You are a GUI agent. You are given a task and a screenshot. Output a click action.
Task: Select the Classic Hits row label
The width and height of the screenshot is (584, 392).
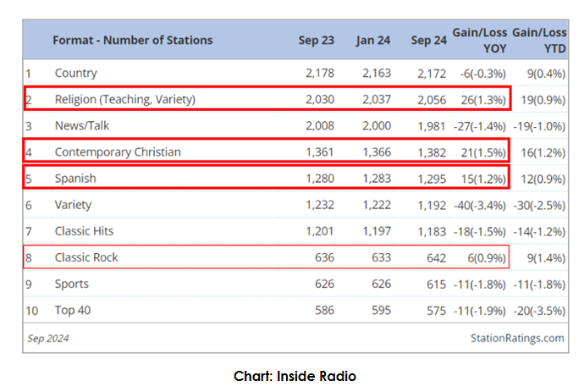point(84,231)
